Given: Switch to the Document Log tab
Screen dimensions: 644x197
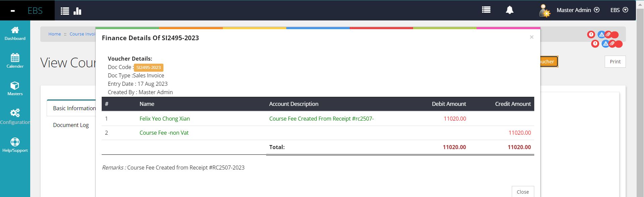Looking at the screenshot, I should pyautogui.click(x=71, y=125).
